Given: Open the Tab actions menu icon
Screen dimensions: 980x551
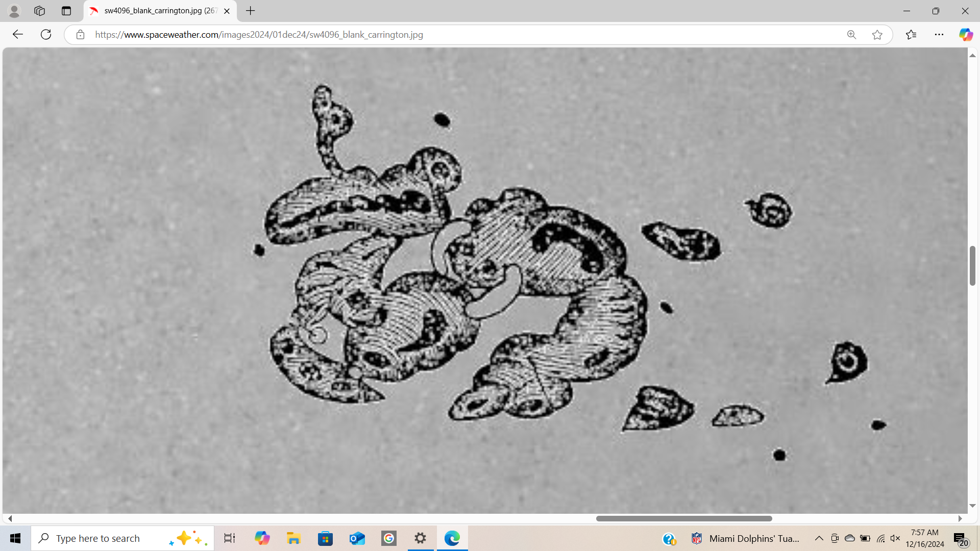Looking at the screenshot, I should [x=66, y=11].
